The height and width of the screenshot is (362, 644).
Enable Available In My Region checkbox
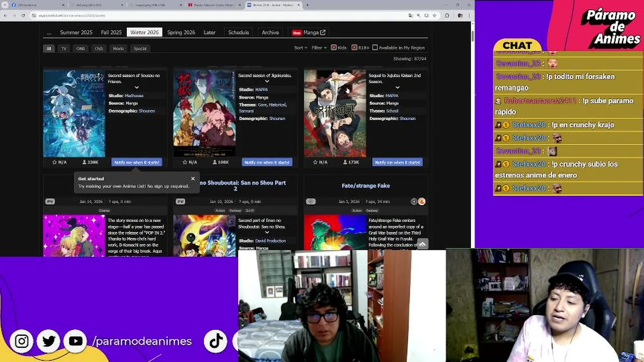click(x=375, y=48)
